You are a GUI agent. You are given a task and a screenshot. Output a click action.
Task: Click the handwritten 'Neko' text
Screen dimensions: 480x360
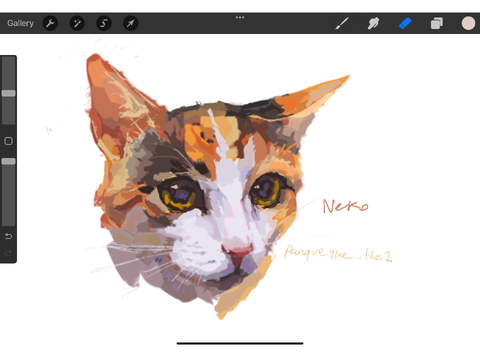(345, 206)
